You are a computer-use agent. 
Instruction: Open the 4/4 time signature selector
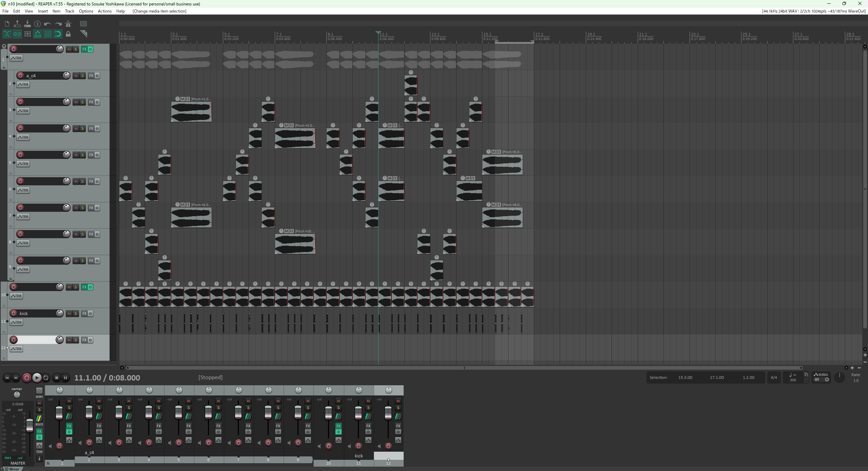[774, 377]
